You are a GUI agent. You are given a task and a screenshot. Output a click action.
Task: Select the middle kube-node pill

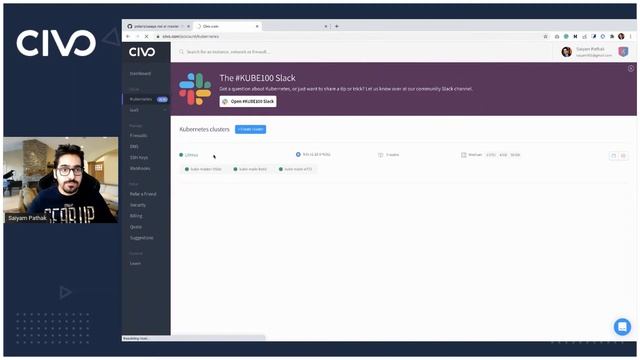pos(250,169)
